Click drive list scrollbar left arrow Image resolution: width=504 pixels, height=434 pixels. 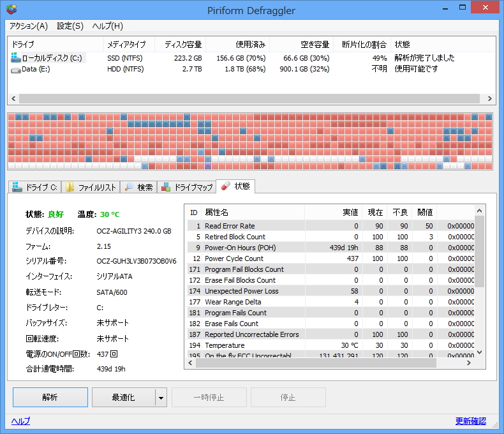point(13,99)
